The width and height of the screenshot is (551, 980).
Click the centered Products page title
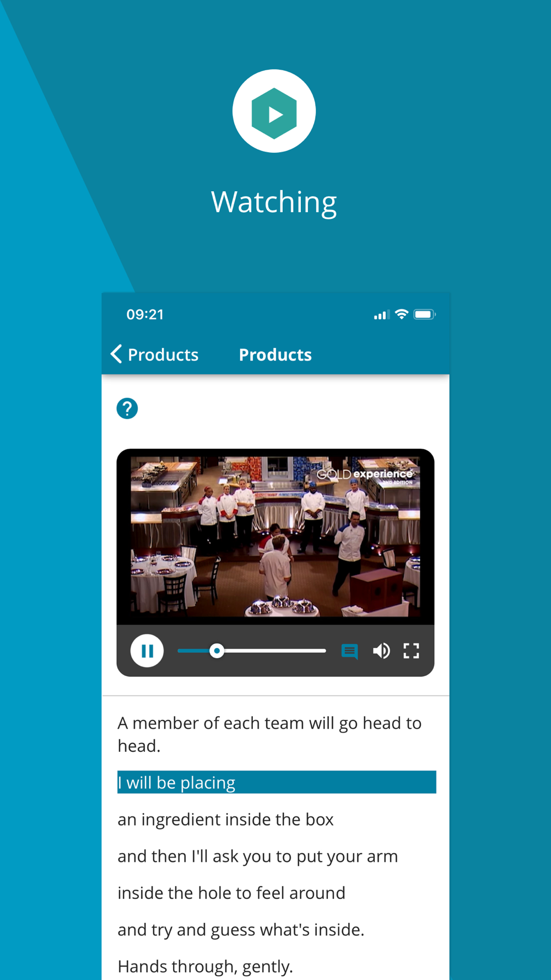(275, 354)
